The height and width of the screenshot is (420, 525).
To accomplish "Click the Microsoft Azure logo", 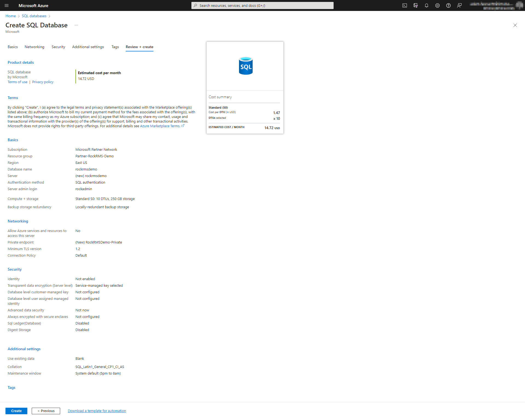I will click(33, 5).
